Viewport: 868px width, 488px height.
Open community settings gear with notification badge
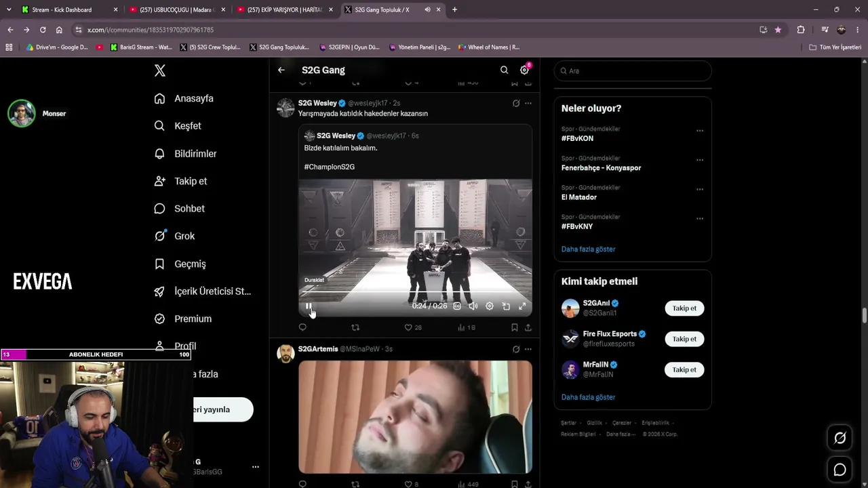click(x=524, y=70)
